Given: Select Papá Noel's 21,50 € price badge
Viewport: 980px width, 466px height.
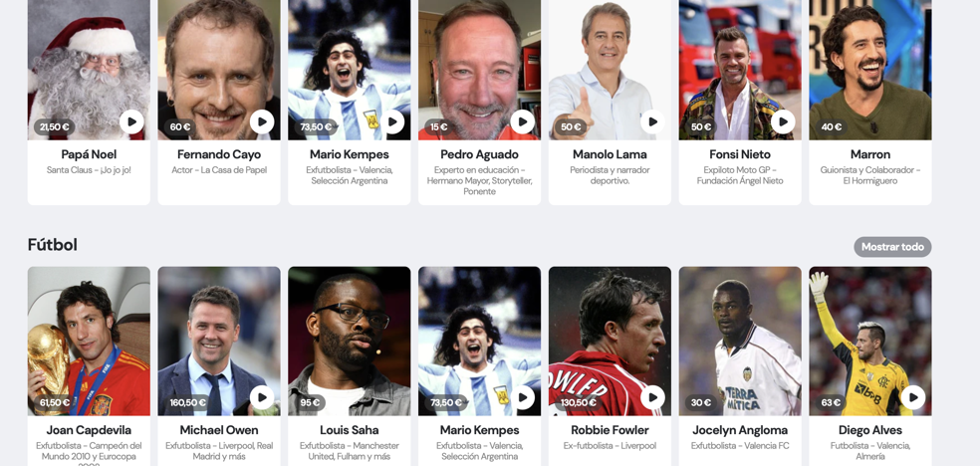Looking at the screenshot, I should (x=55, y=127).
